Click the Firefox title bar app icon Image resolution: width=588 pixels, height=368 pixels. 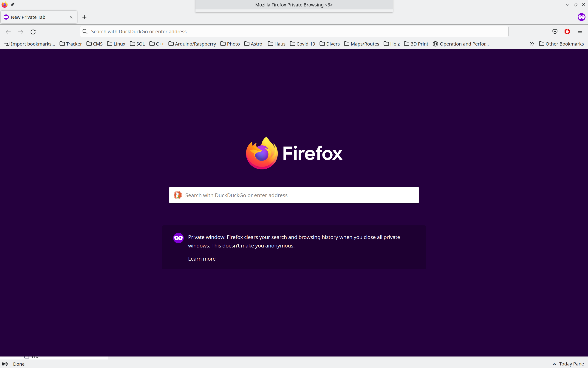pyautogui.click(x=4, y=5)
